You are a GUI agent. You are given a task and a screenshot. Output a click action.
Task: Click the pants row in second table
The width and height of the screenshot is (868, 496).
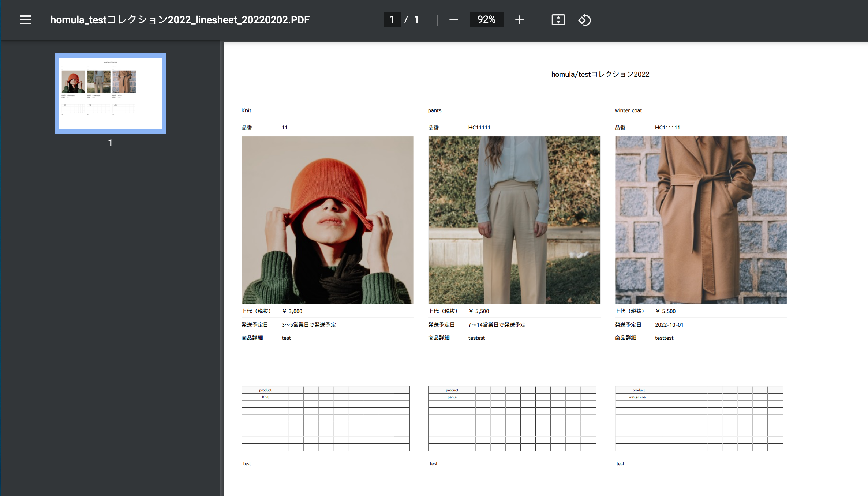click(x=452, y=397)
